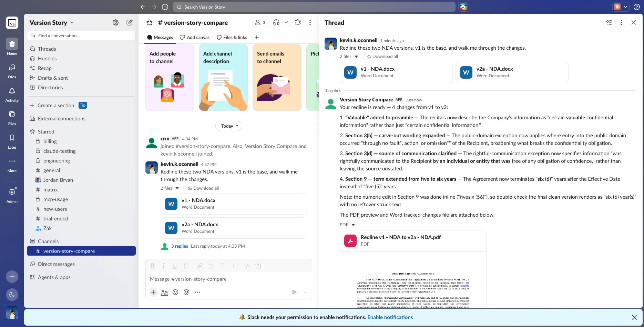Open send options dropdown arrow
The height and width of the screenshot is (327, 644).
click(x=305, y=292)
